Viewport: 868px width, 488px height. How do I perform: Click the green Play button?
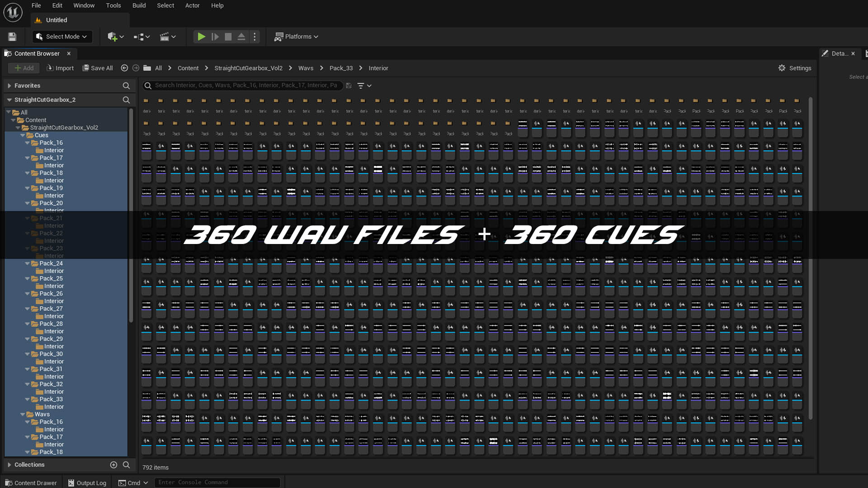click(201, 37)
